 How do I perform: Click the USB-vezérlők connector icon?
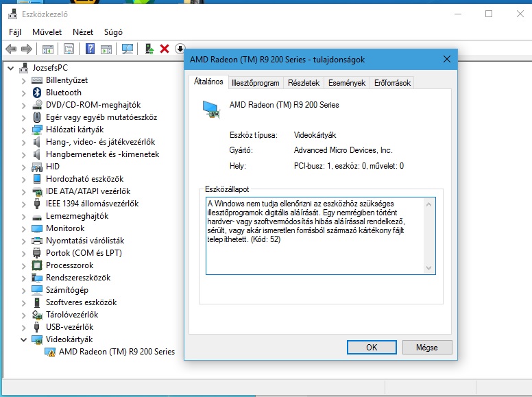pos(37,327)
